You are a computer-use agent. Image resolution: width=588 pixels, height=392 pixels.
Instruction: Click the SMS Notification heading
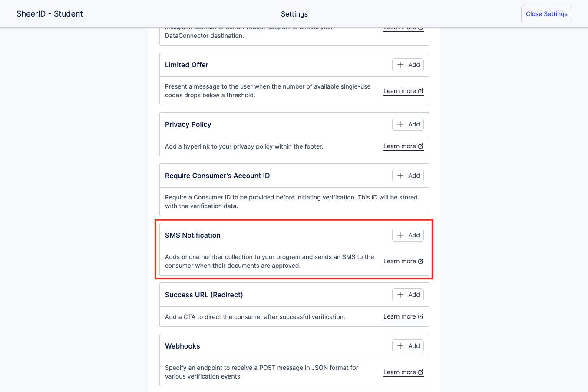coord(193,235)
